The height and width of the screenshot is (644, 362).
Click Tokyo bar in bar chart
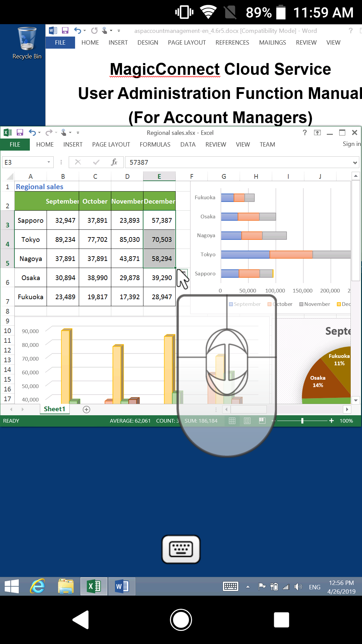pos(285,254)
